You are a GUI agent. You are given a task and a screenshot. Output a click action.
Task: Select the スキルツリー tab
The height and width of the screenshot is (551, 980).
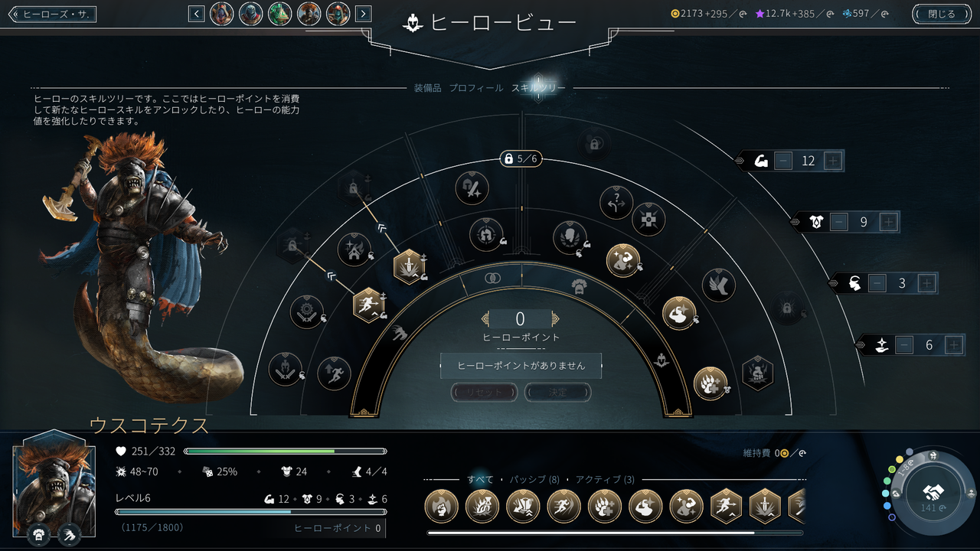click(x=539, y=88)
